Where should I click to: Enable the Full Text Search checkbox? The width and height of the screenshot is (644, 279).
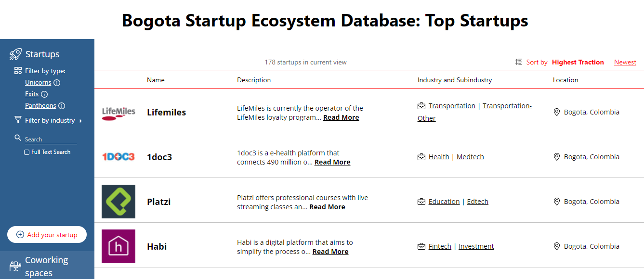pyautogui.click(x=27, y=152)
